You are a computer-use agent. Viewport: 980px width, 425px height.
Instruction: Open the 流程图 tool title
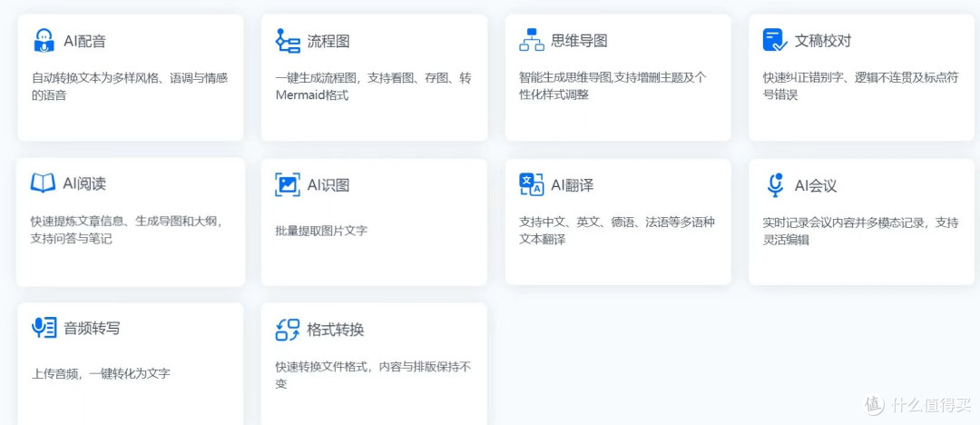tap(328, 41)
